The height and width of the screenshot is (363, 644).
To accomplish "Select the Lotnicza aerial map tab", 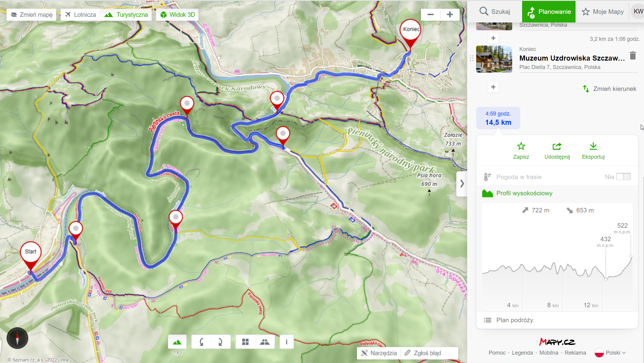I will tap(80, 15).
